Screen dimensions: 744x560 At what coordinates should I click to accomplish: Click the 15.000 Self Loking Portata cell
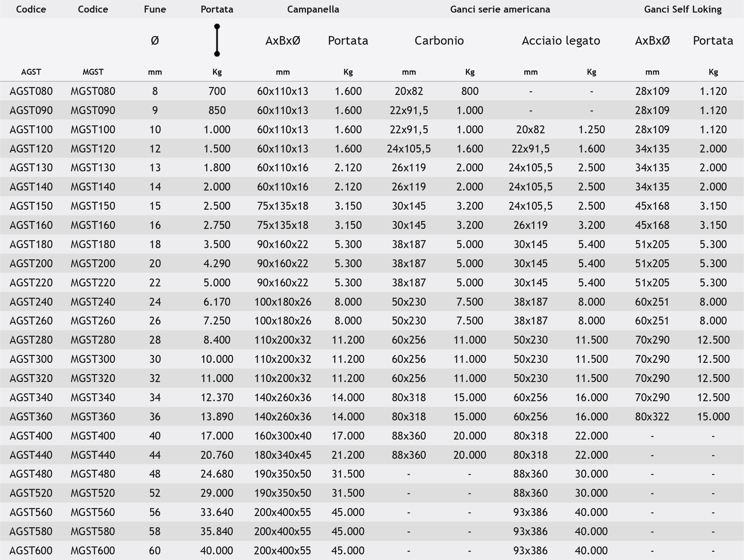click(x=713, y=416)
